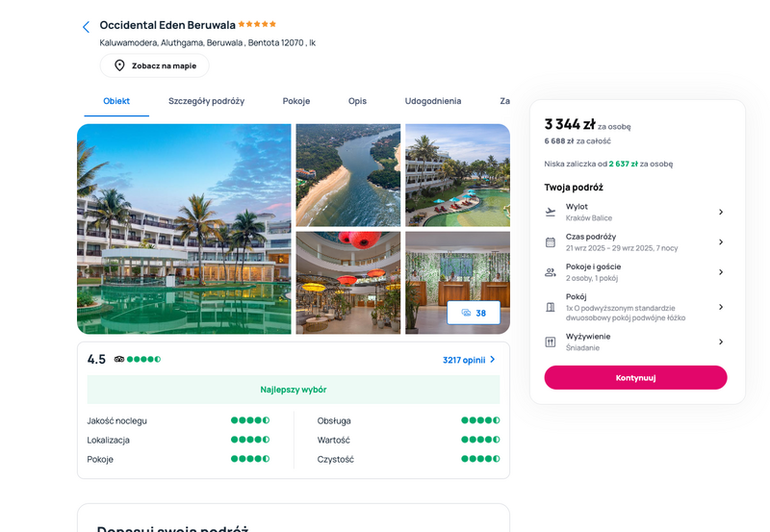770x532 pixels.
Task: Click the meals cutlery icon
Action: [x=551, y=342]
